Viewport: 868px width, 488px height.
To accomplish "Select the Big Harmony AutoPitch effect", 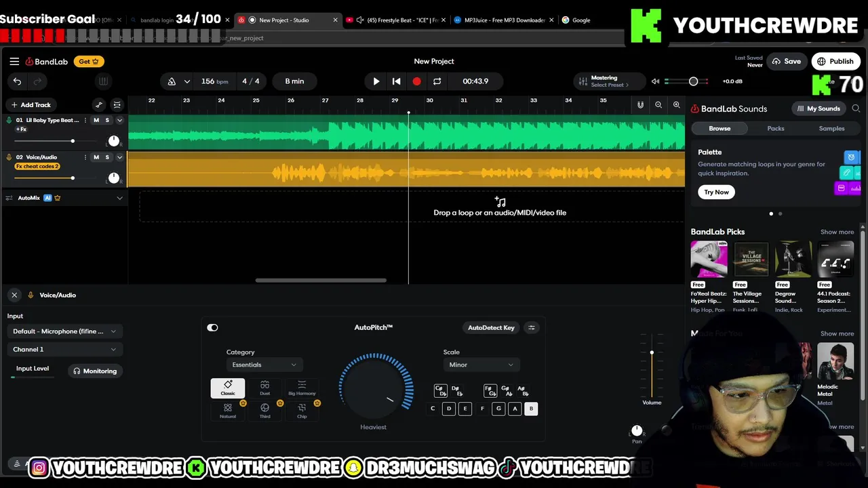I will click(302, 388).
